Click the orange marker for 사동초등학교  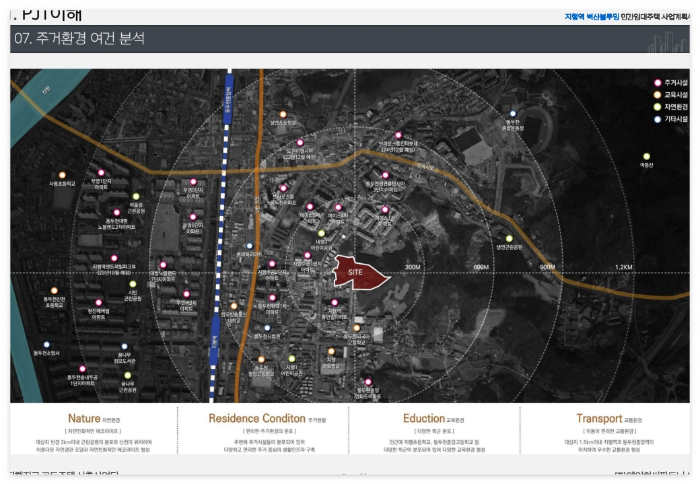(x=62, y=175)
